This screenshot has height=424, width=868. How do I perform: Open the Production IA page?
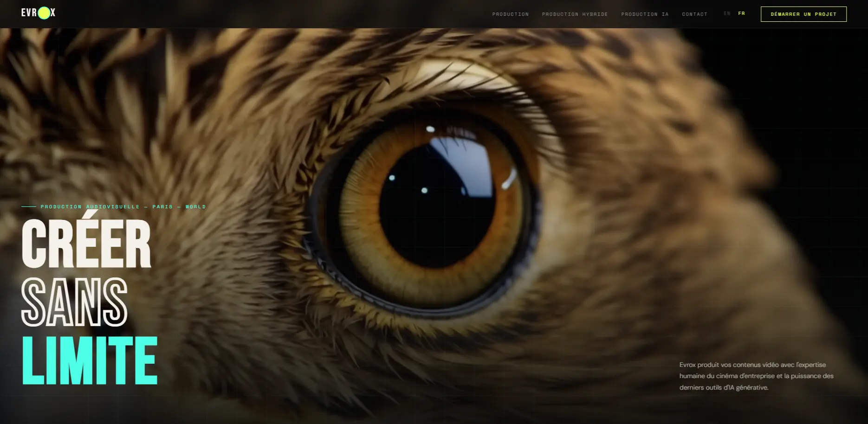tap(645, 14)
